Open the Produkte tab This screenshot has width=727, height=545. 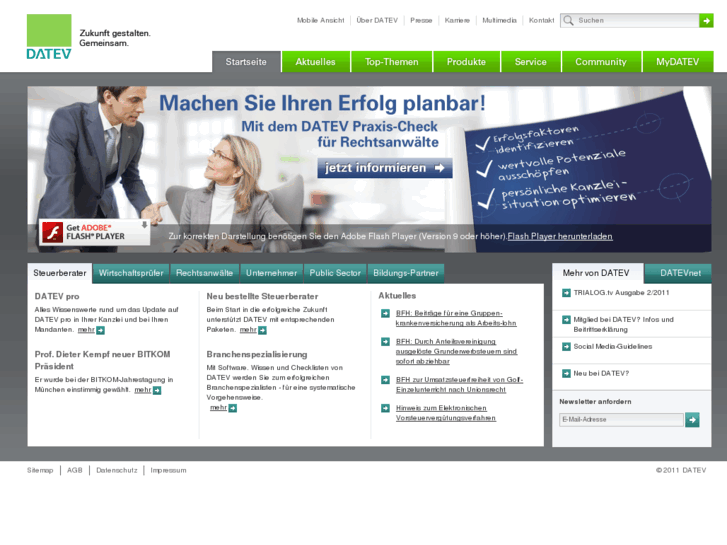tap(466, 62)
